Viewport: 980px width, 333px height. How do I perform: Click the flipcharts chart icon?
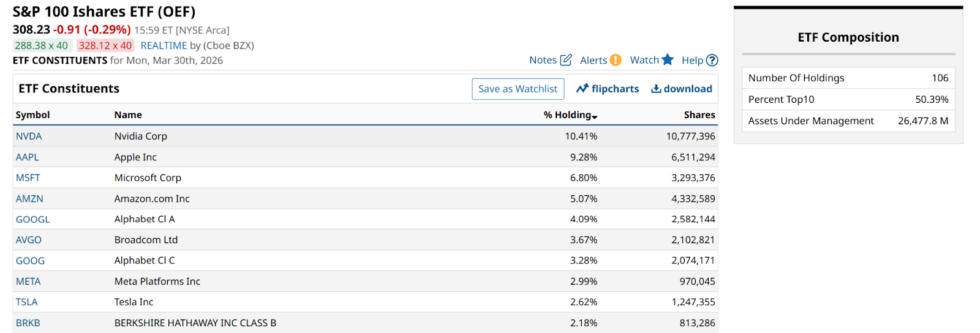click(582, 89)
